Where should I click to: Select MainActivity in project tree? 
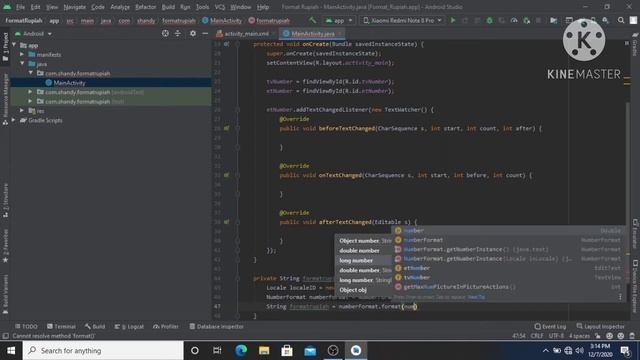point(69,82)
